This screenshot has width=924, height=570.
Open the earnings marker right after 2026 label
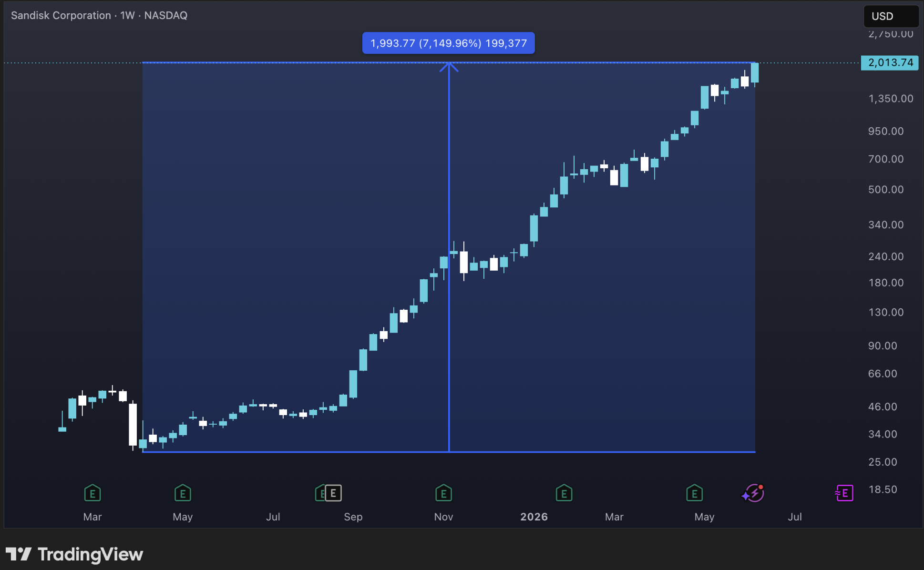[x=564, y=493]
